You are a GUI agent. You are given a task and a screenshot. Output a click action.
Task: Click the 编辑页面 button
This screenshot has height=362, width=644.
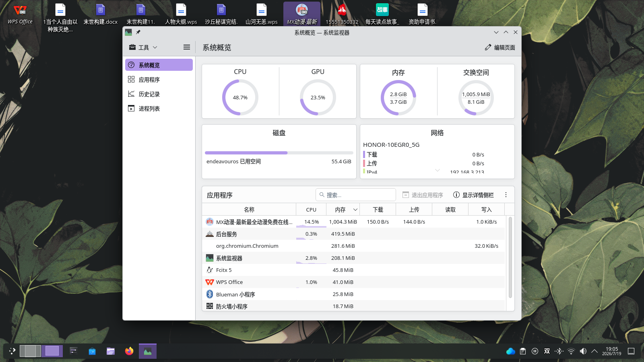coord(500,47)
